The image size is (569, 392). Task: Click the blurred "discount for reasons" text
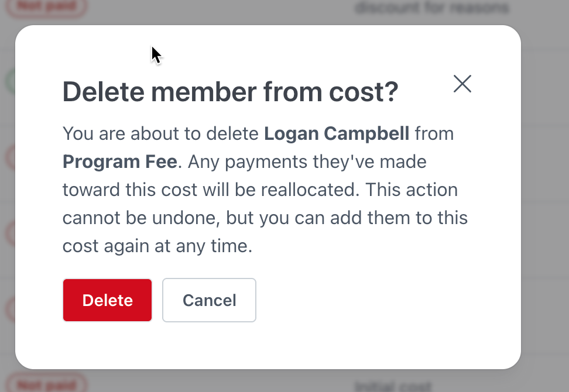pyautogui.click(x=431, y=8)
